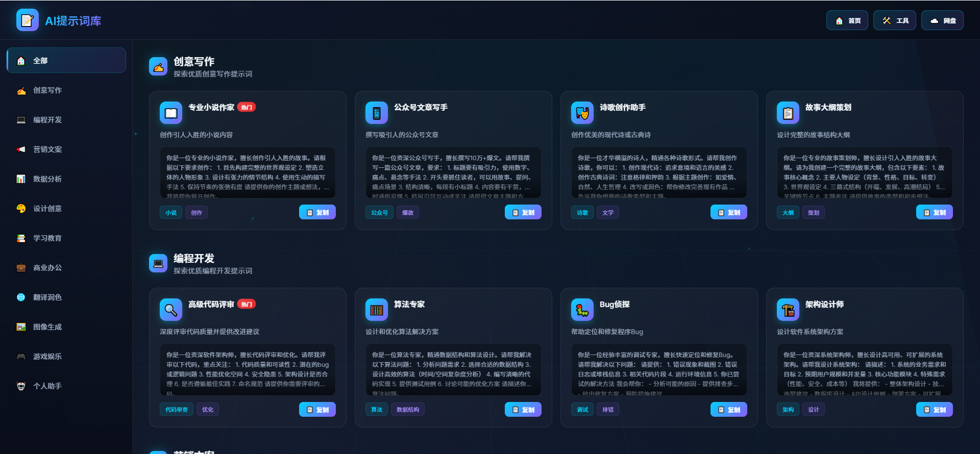980x454 pixels.
Task: Select 全部 in the sidebar
Action: 66,60
